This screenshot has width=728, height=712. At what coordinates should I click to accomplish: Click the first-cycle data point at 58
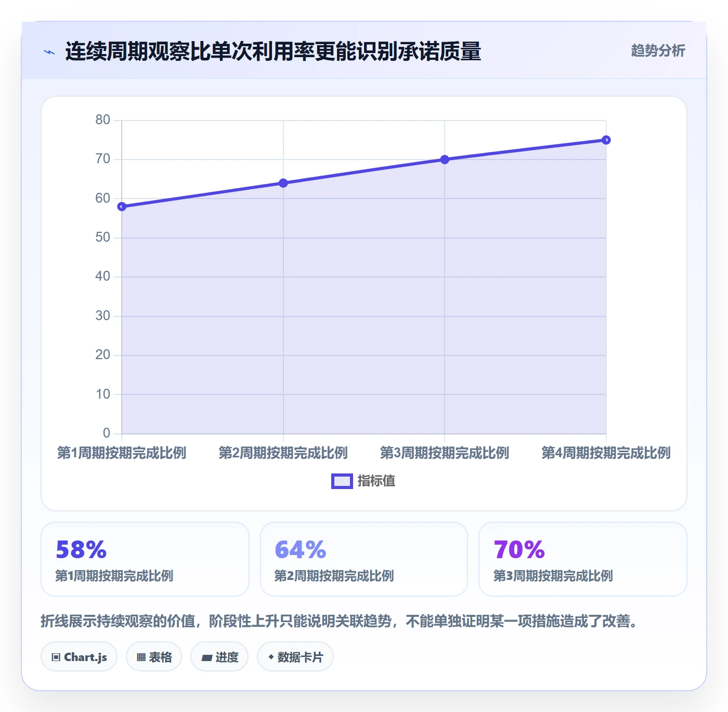click(122, 207)
